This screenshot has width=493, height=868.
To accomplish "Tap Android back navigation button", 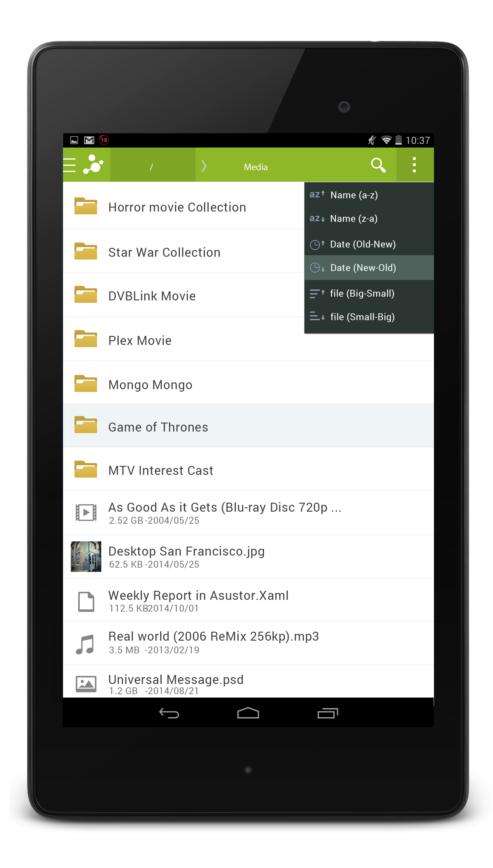I will [169, 714].
